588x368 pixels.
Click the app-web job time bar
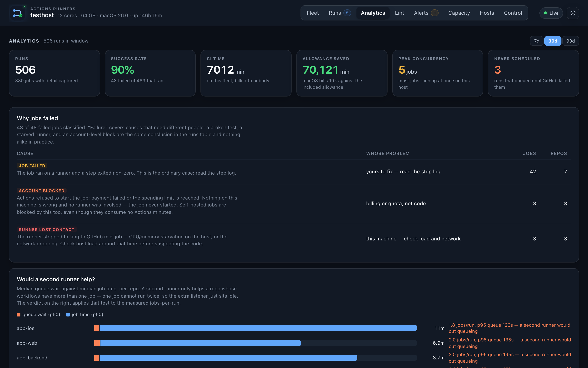200,343
